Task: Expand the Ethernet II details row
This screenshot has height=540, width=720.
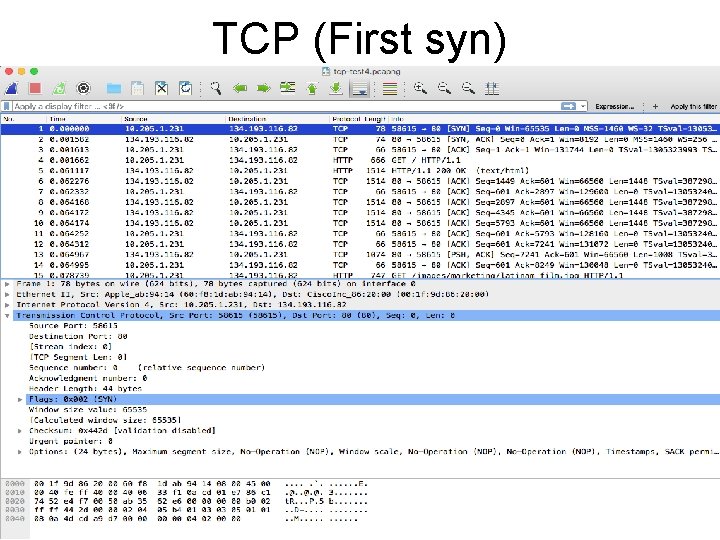Action: click(x=7, y=294)
